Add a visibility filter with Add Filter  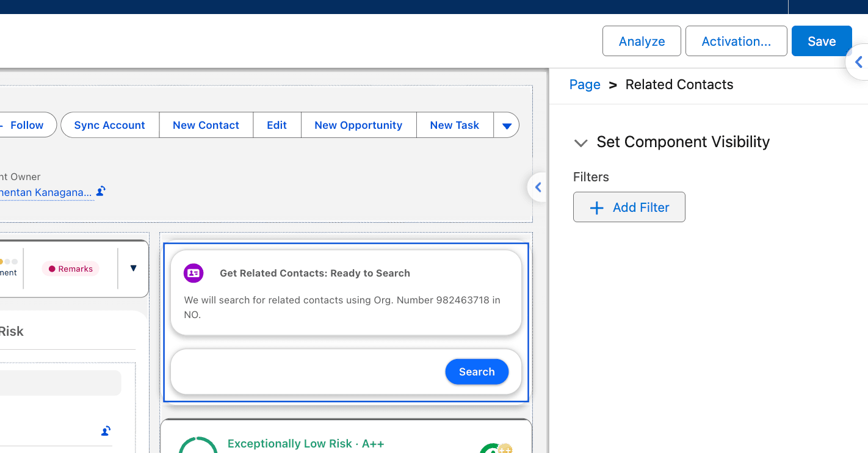pyautogui.click(x=629, y=207)
